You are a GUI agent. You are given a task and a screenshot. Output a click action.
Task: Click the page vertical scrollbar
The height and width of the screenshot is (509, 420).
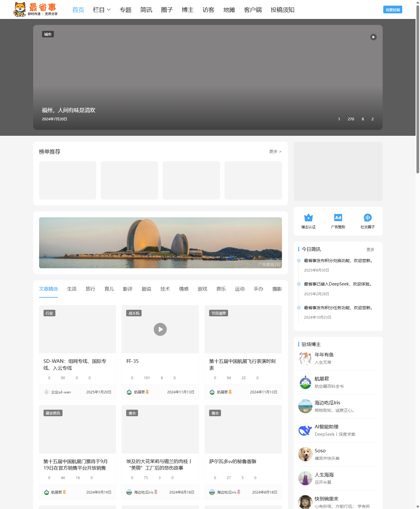pyautogui.click(x=418, y=89)
